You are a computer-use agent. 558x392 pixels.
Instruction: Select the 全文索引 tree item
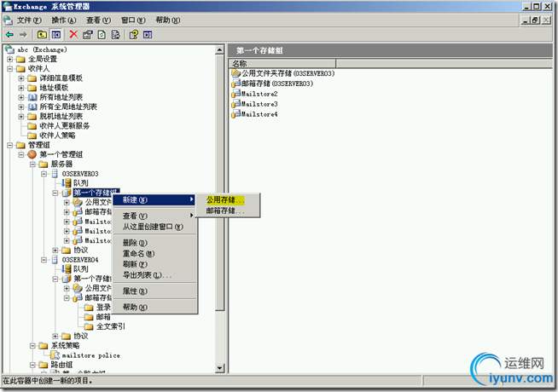[111, 326]
